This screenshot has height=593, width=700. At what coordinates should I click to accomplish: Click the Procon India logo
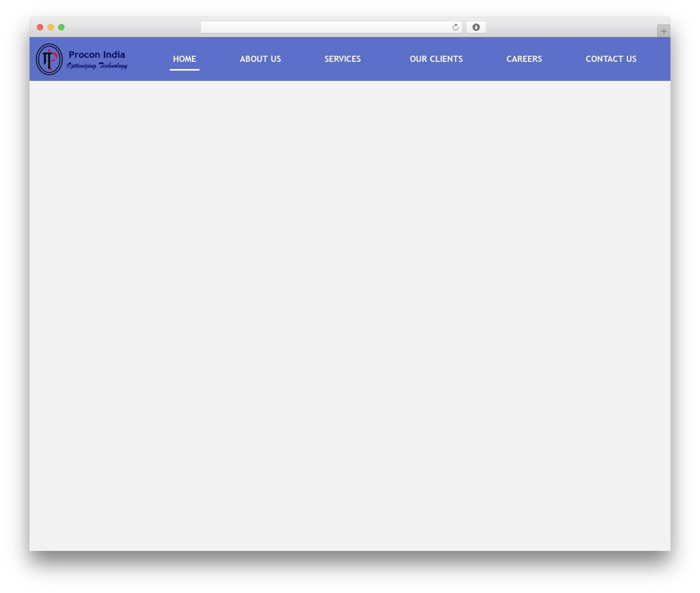click(x=82, y=59)
